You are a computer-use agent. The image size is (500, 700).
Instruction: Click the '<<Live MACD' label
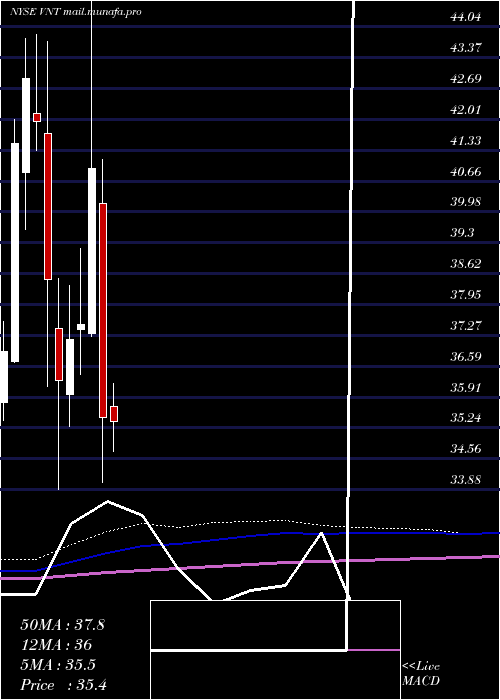click(421, 673)
